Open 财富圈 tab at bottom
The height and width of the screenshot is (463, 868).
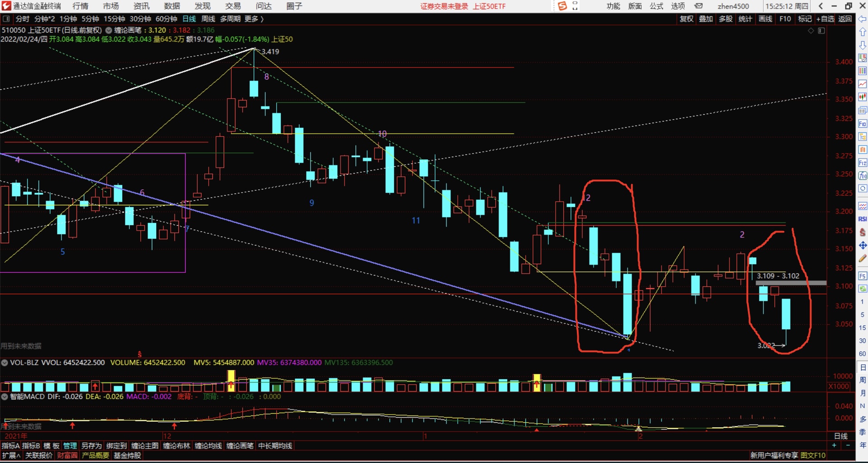(67, 455)
